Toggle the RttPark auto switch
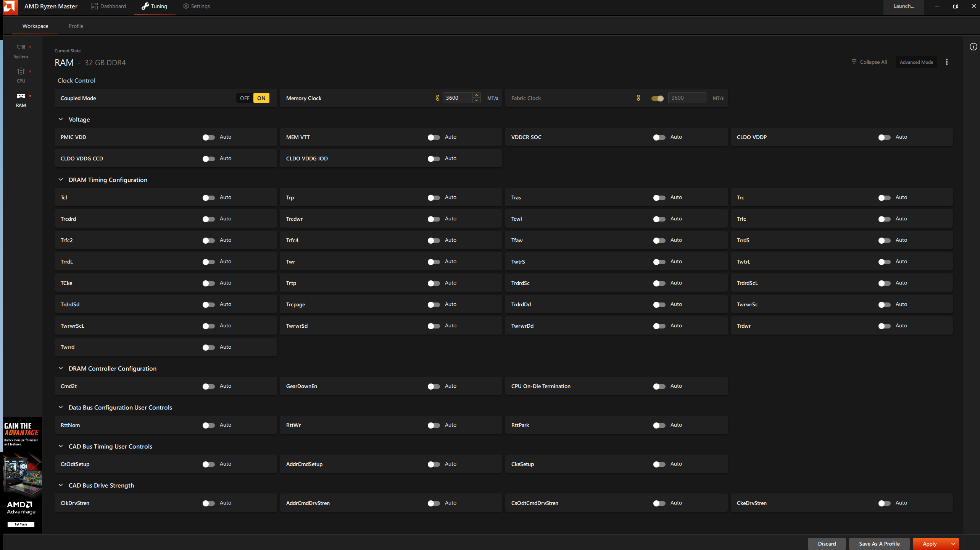980x550 pixels. point(659,425)
